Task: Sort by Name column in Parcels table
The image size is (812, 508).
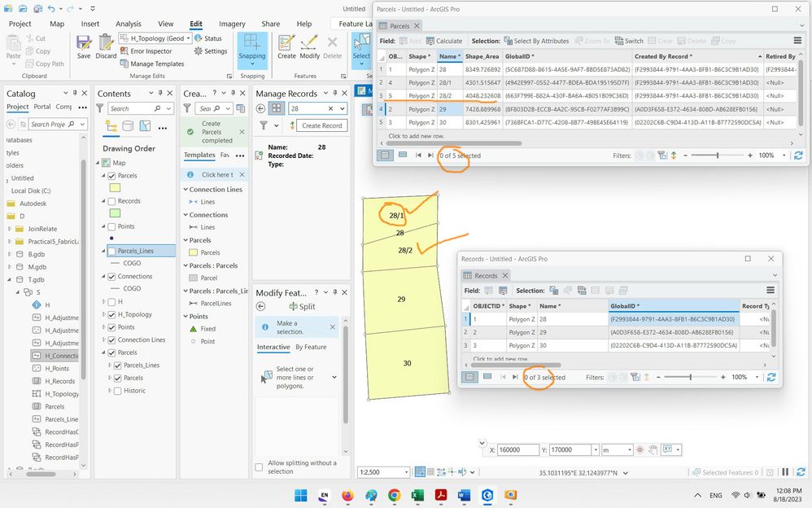Action: 449,56
